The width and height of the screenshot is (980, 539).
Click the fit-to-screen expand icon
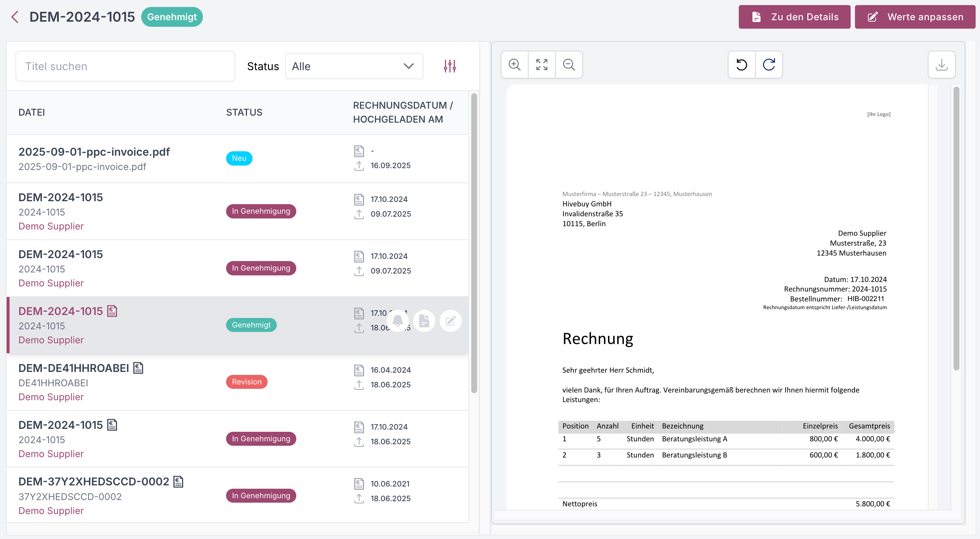click(542, 65)
